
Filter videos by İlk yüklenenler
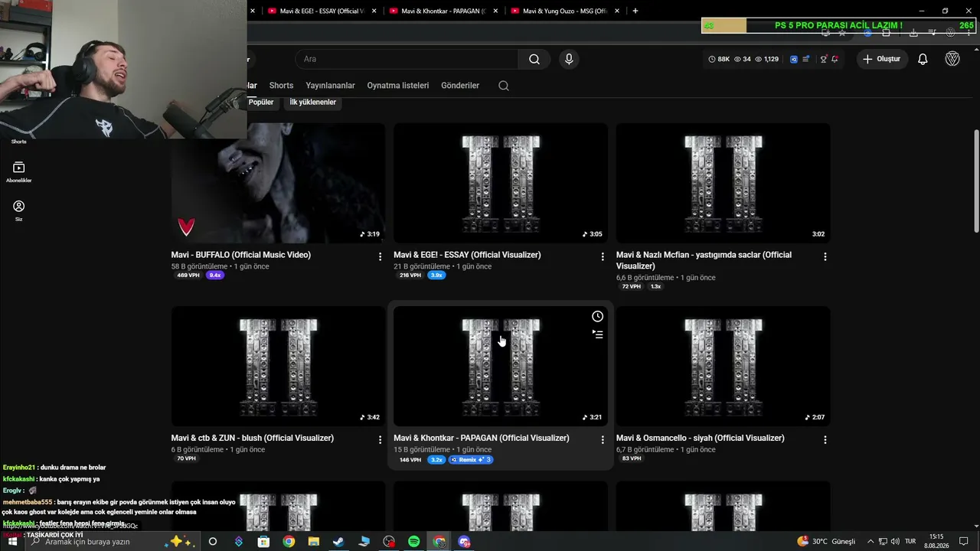pyautogui.click(x=312, y=103)
